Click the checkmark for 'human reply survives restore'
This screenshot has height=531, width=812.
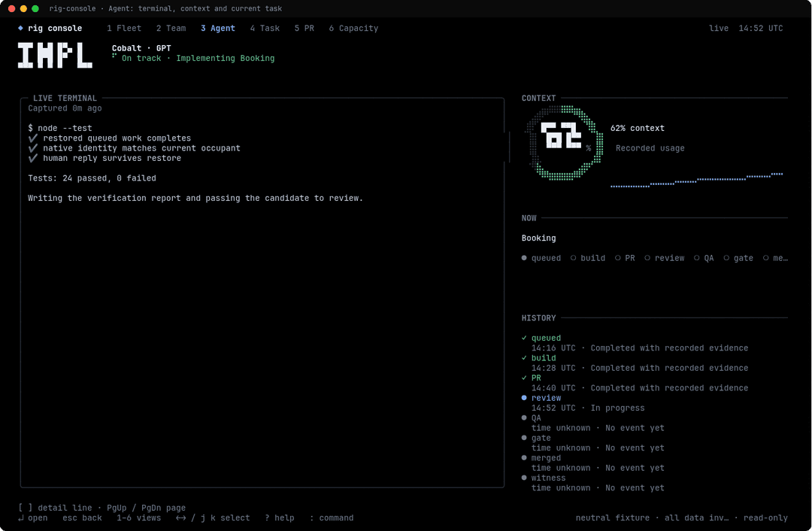pos(33,158)
